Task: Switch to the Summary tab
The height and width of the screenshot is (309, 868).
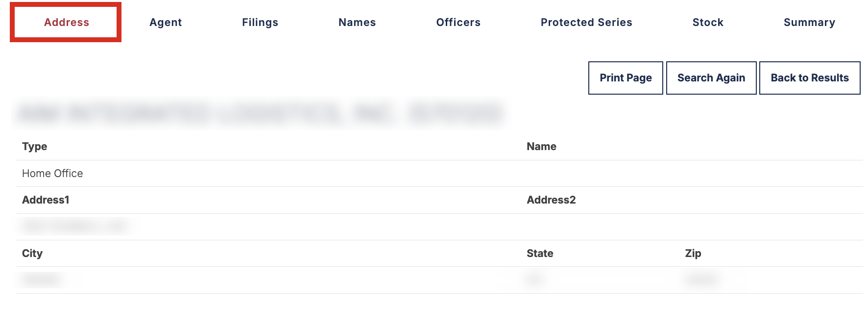Action: [809, 23]
